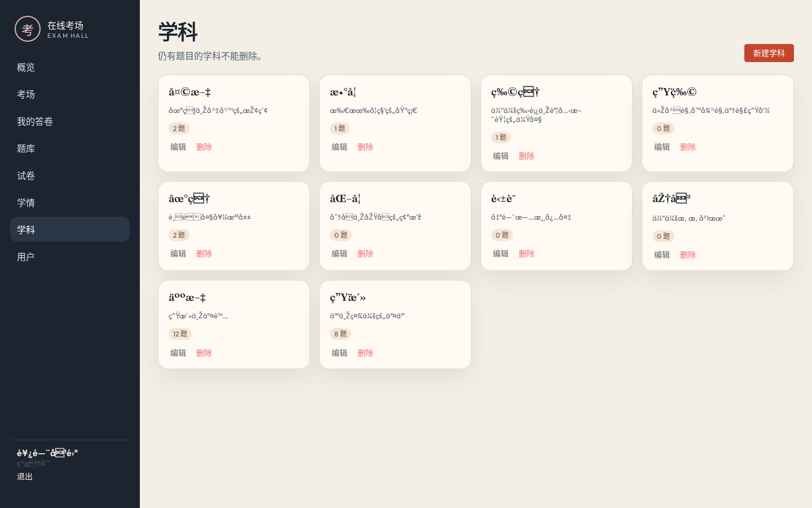Go to 考场 in the sidebar
812x508 pixels.
click(x=70, y=94)
